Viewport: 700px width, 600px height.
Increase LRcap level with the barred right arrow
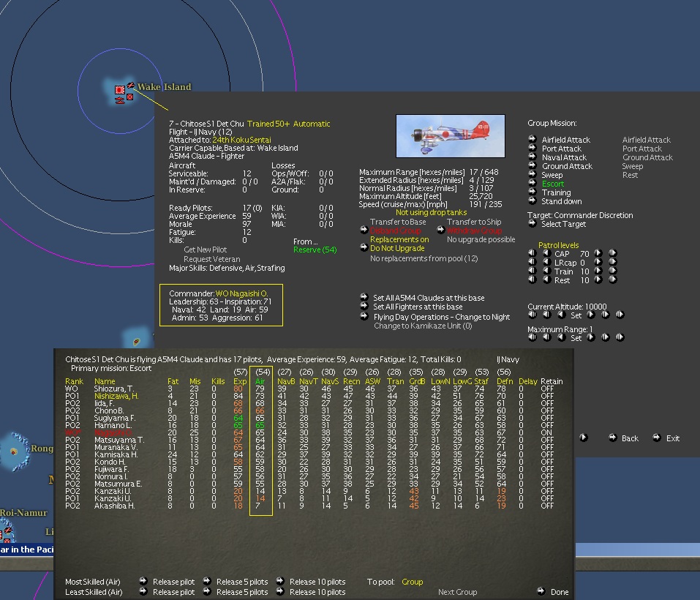coord(612,262)
